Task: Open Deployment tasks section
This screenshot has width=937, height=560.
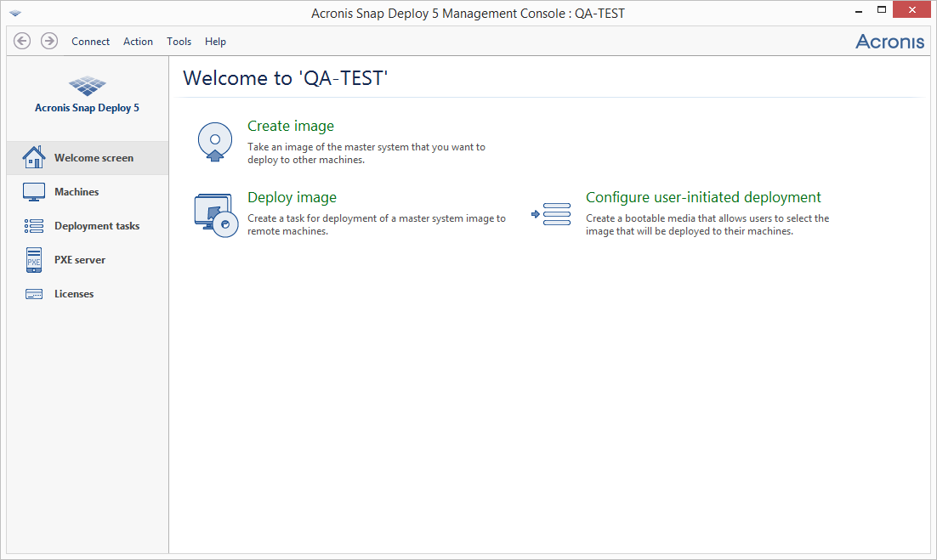Action: click(88, 226)
